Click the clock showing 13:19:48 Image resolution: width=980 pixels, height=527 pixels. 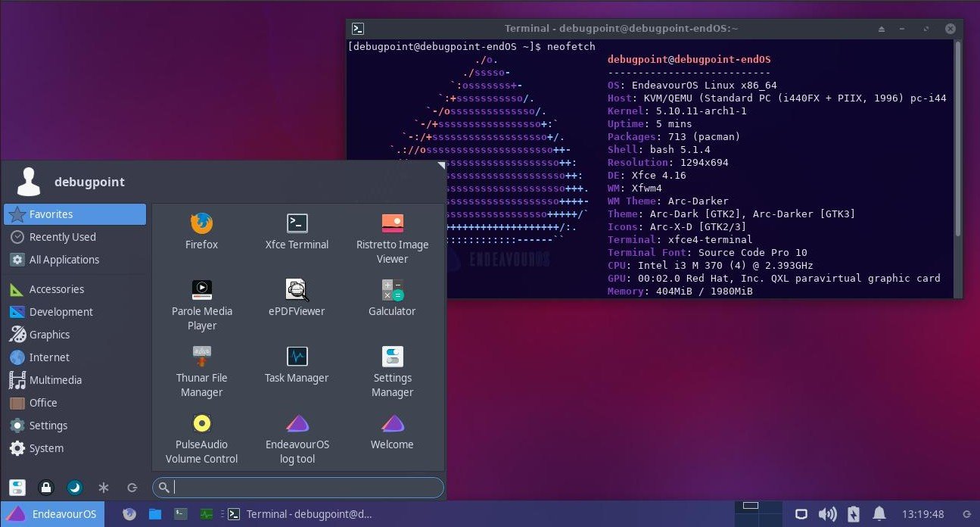click(922, 514)
